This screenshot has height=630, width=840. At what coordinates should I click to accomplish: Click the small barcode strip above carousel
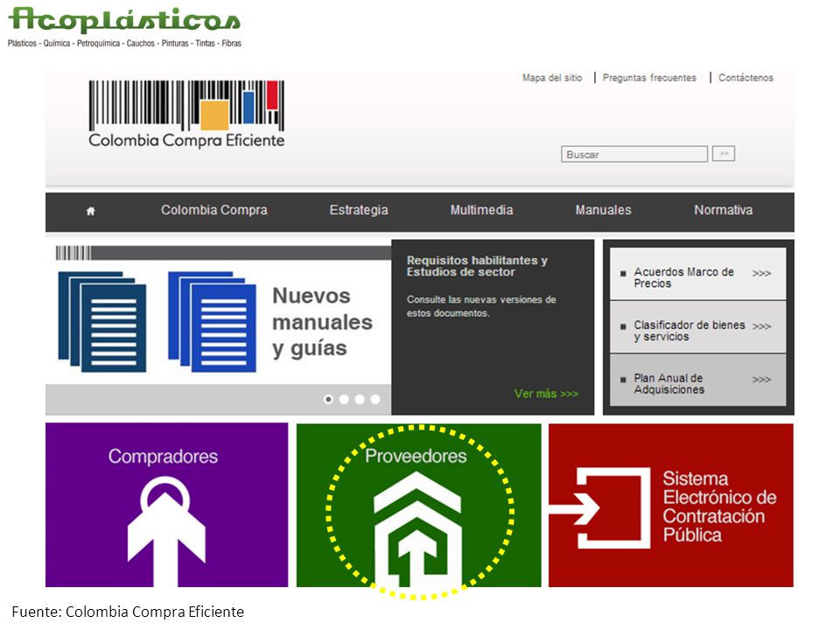pyautogui.click(x=73, y=253)
